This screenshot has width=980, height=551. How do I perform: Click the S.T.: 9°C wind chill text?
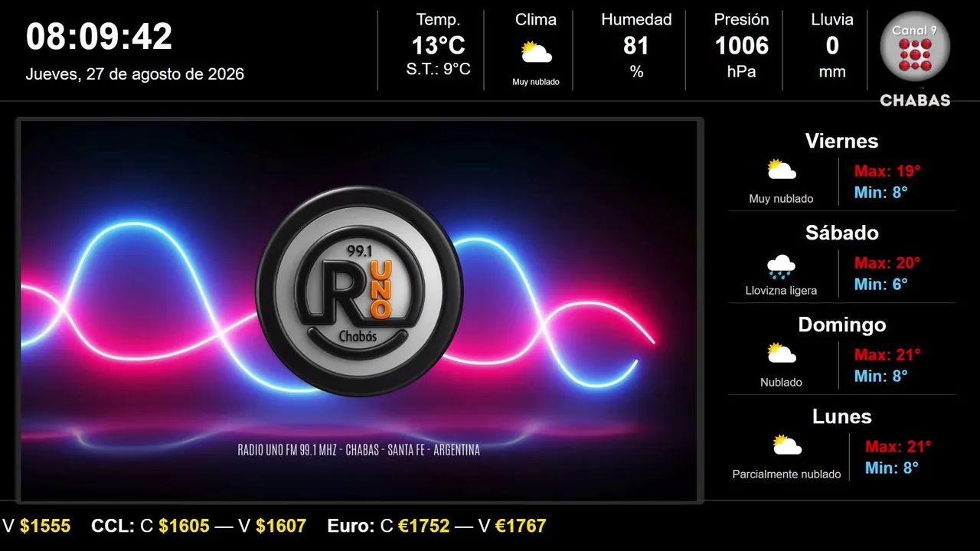pos(438,69)
